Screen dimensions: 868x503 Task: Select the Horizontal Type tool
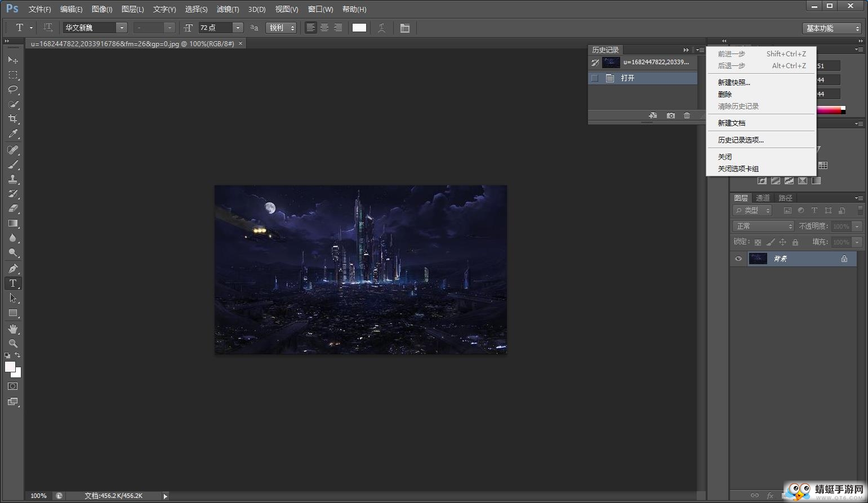click(x=13, y=283)
